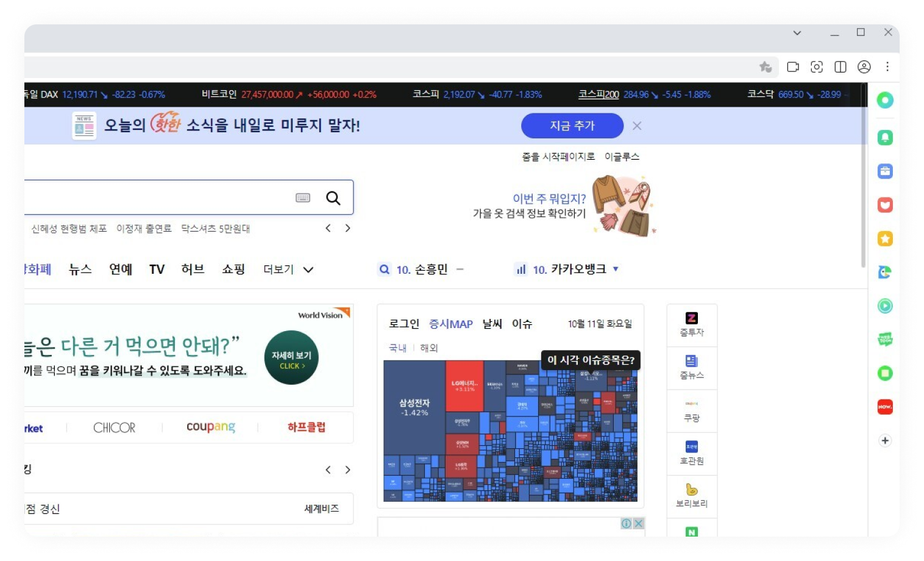The image size is (924, 561).
Task: Click the WEBTOON icon in the right sidebar
Action: [x=884, y=340]
